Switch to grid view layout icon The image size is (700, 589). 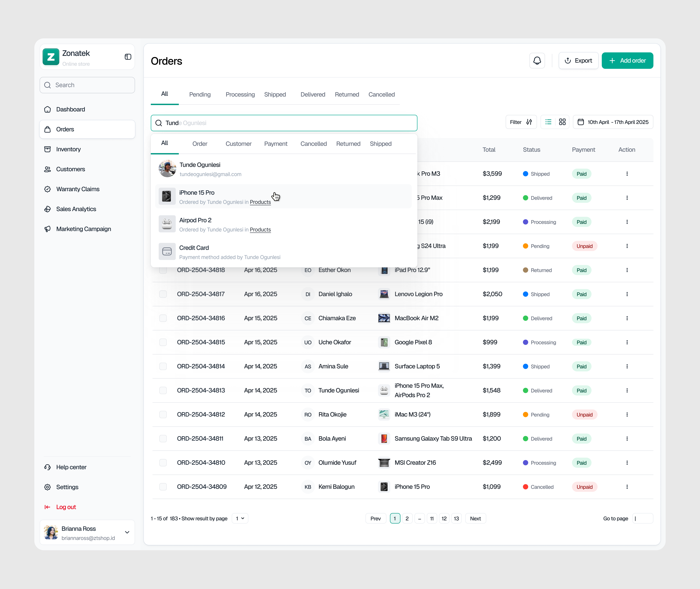tap(562, 122)
